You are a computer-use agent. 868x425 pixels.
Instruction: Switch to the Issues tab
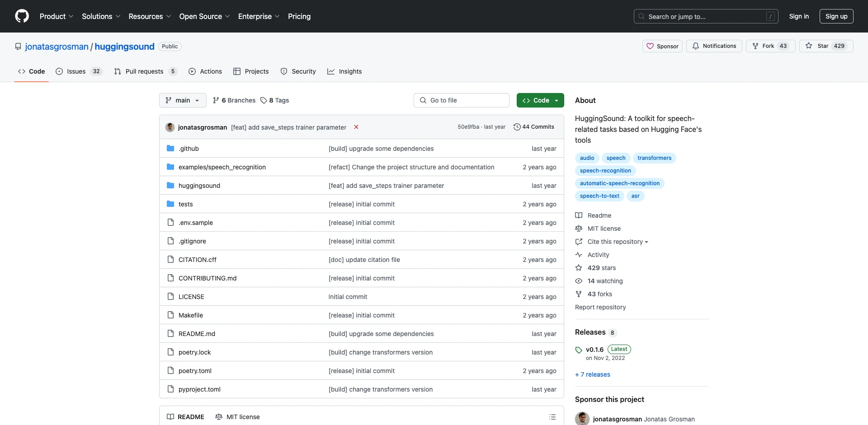[79, 71]
